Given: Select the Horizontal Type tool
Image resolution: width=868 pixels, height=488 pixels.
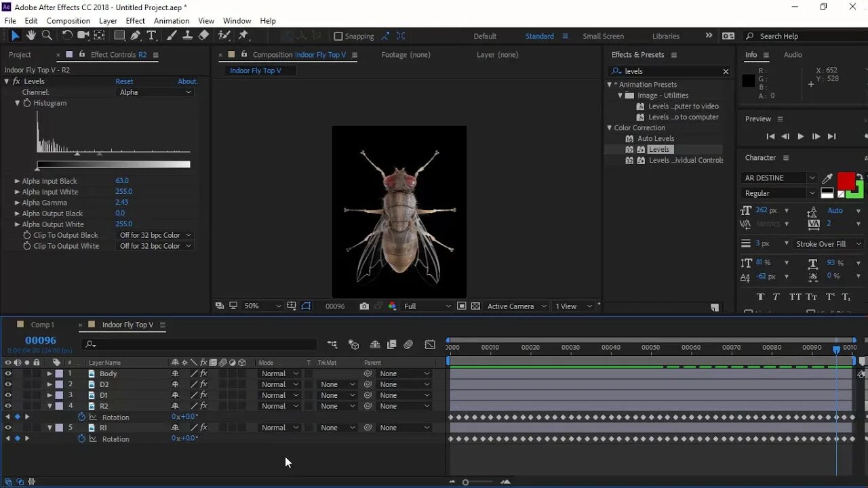Looking at the screenshot, I should tap(152, 36).
